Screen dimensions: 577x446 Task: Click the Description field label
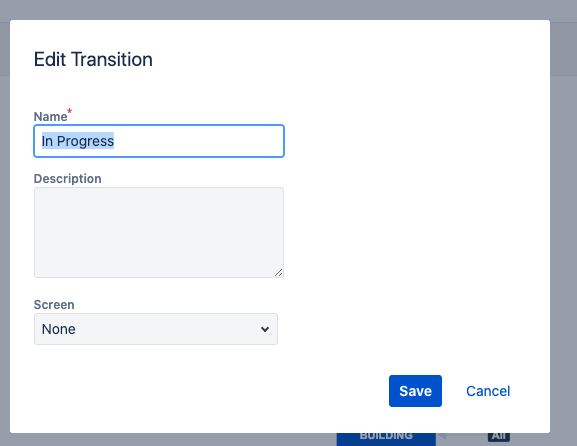(67, 179)
